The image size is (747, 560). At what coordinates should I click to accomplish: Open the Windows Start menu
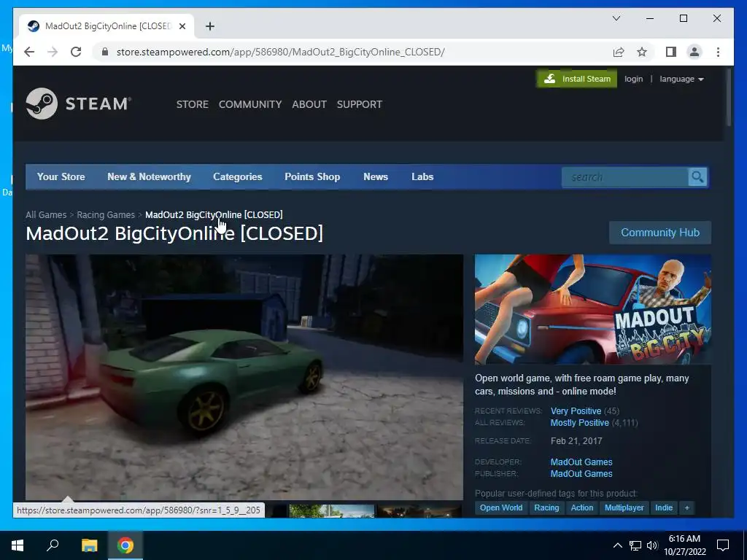point(18,545)
